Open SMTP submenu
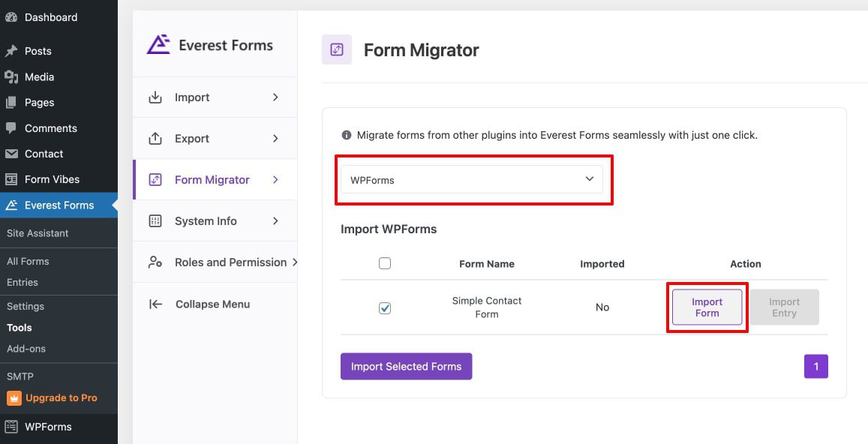The width and height of the screenshot is (868, 444). (x=20, y=376)
